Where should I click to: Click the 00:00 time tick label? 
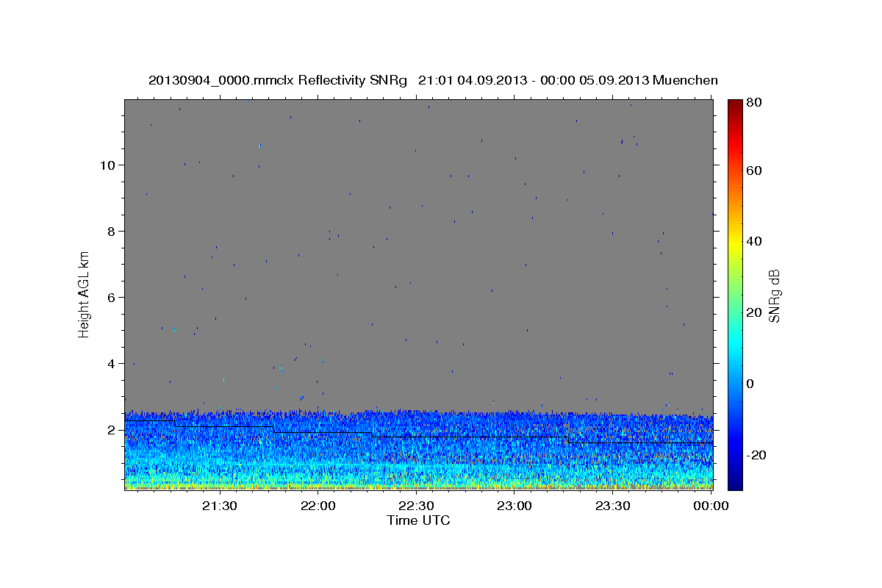click(711, 506)
